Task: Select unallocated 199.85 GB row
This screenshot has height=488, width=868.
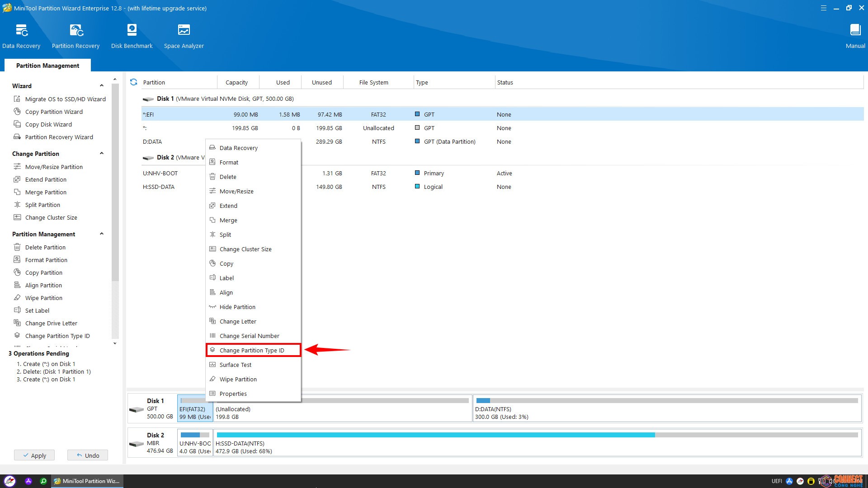Action: [502, 128]
